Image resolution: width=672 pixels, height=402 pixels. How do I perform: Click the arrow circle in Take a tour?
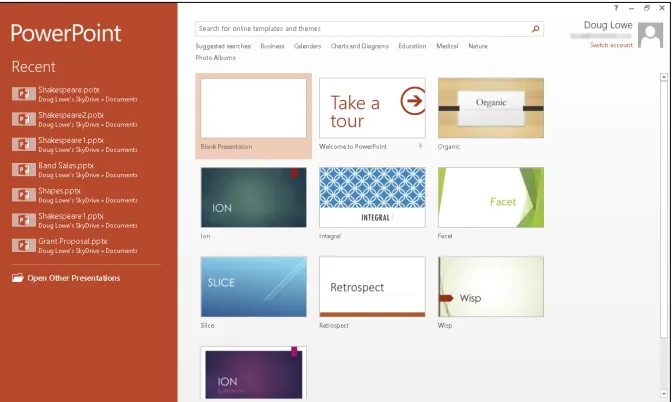coord(414,101)
